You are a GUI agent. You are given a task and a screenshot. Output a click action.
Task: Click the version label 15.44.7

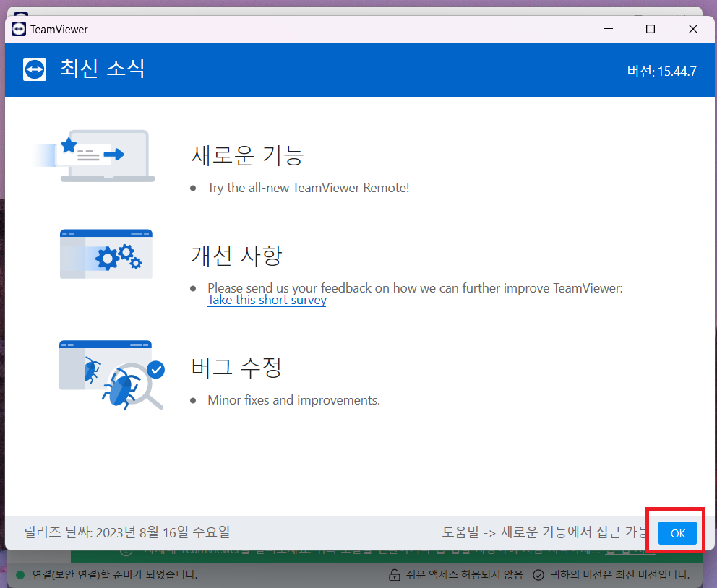tap(661, 70)
